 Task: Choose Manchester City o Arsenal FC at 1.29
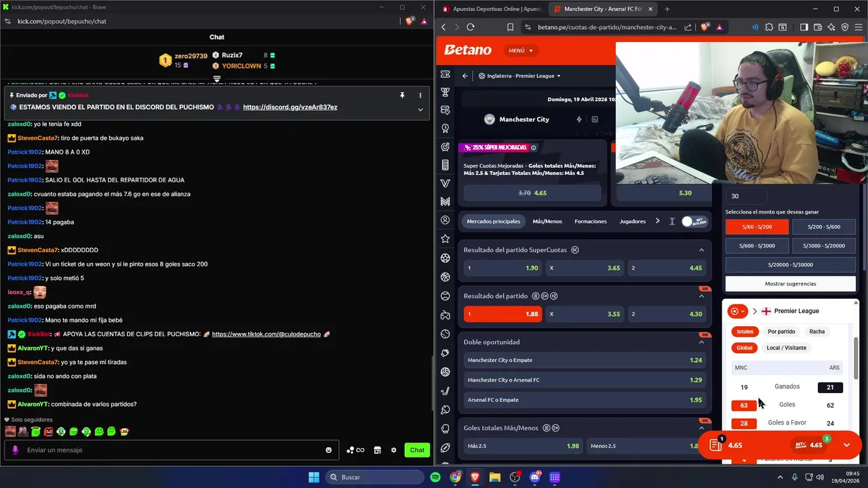pyautogui.click(x=585, y=380)
